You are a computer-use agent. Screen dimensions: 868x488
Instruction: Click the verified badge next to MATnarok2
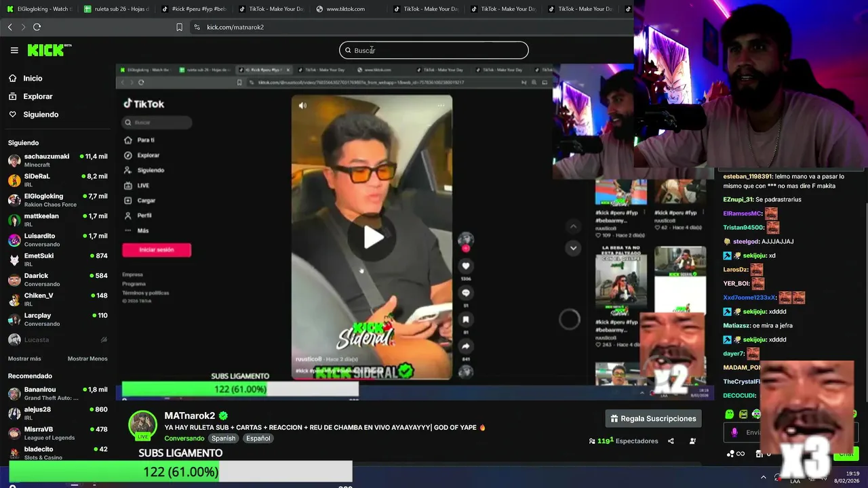point(223,415)
